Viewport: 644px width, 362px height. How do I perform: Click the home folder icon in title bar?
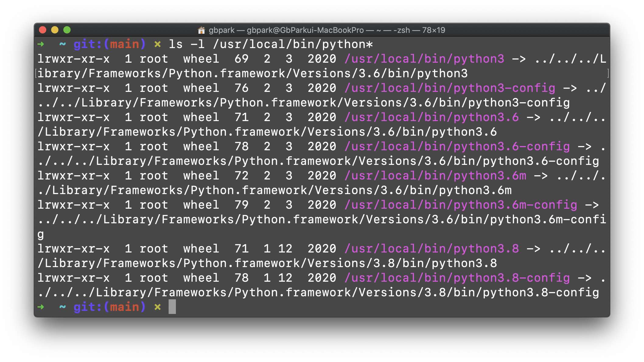(201, 30)
